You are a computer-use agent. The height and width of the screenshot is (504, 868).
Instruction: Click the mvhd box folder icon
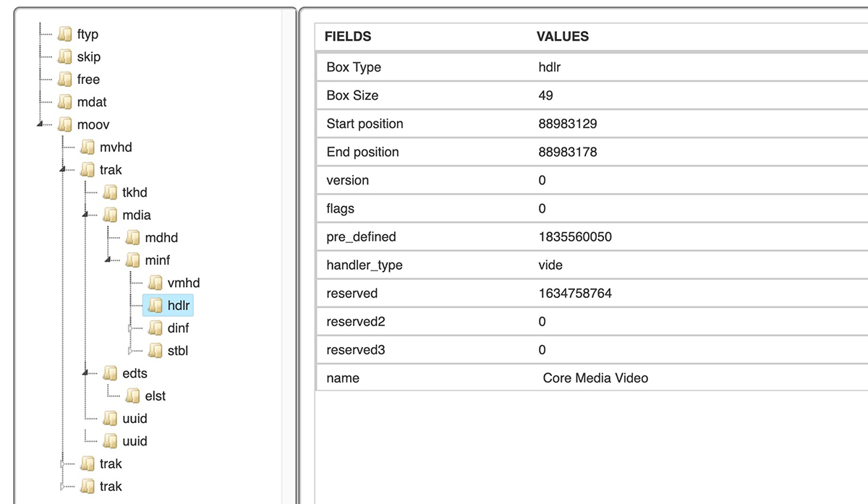pyautogui.click(x=87, y=147)
